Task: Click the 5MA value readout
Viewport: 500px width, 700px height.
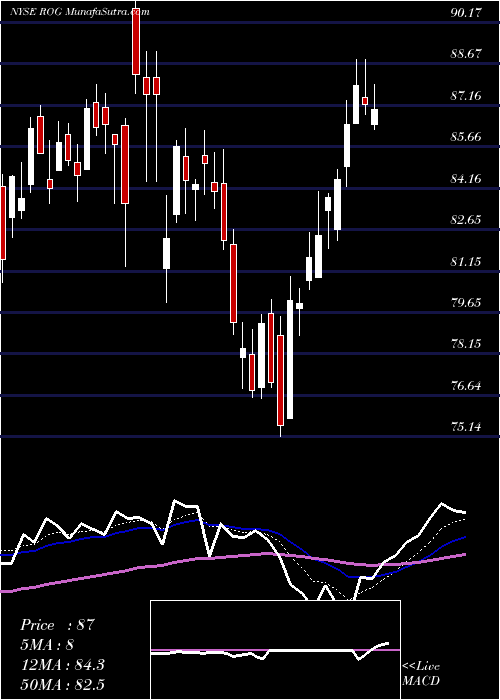Action: pyautogui.click(x=47, y=645)
